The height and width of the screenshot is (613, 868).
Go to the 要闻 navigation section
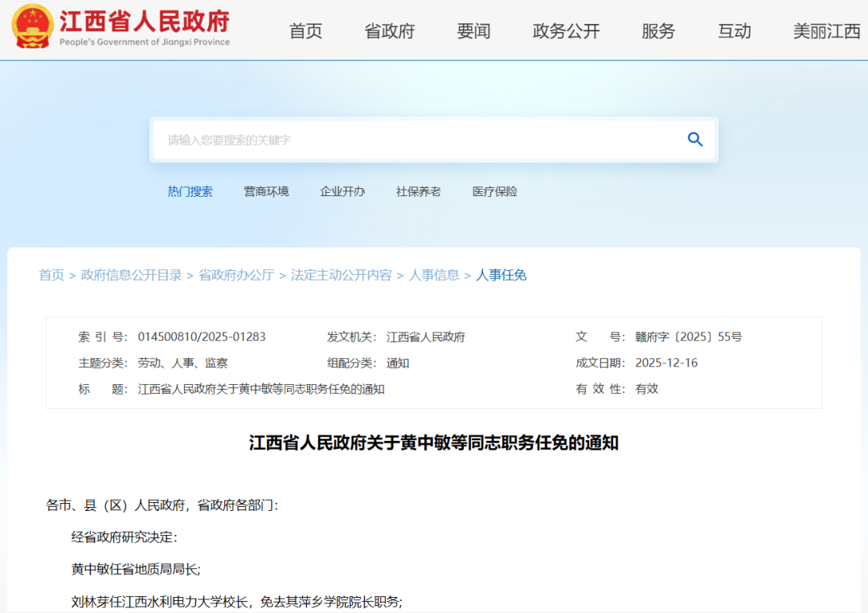(x=473, y=31)
